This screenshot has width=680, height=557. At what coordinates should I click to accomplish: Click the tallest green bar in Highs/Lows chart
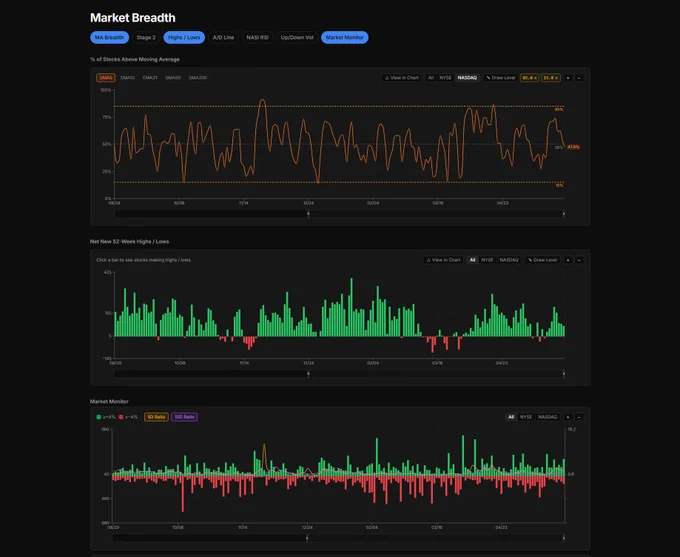pyautogui.click(x=351, y=307)
